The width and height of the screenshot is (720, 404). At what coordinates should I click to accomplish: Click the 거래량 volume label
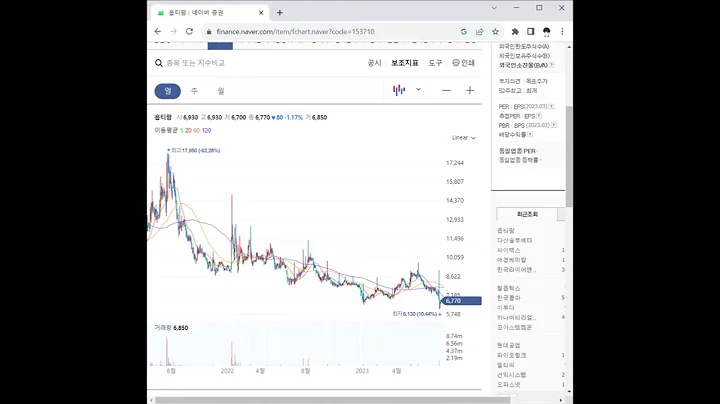[x=162, y=328]
